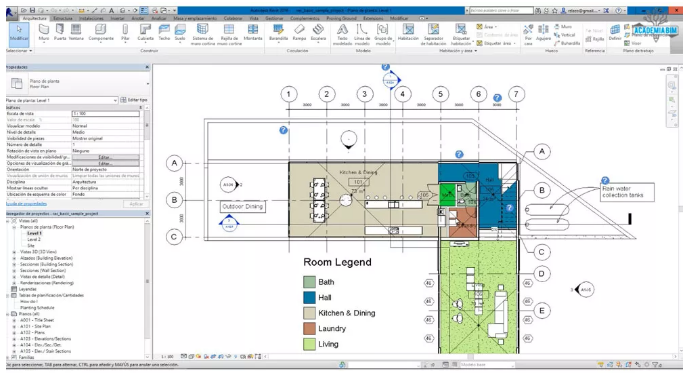
Task: Open the Vista ribbon tab
Action: coord(254,19)
